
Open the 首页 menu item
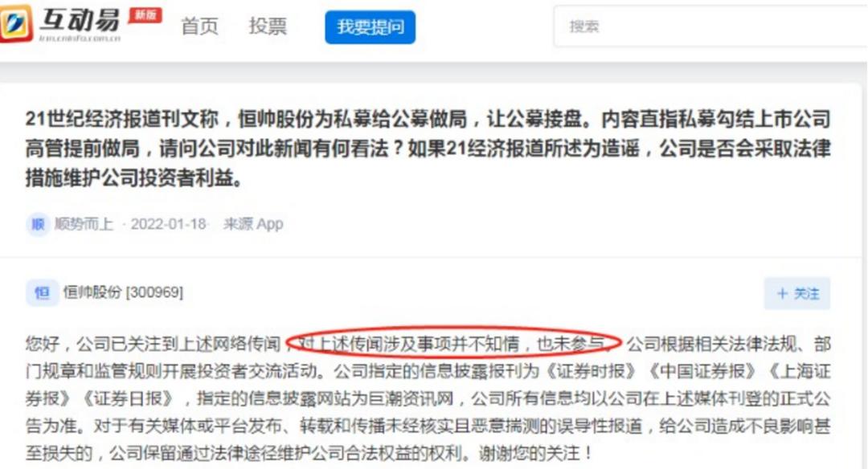click(x=199, y=26)
